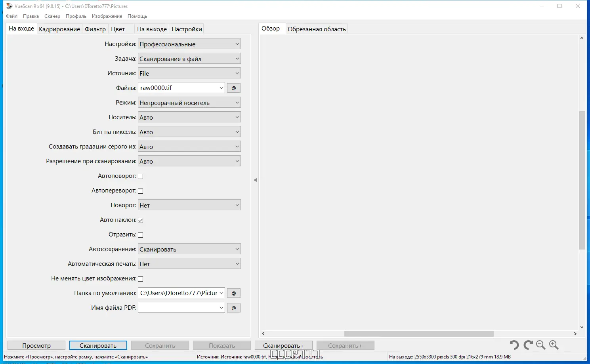Uncheck the Авто наклон checkbox

coord(140,220)
